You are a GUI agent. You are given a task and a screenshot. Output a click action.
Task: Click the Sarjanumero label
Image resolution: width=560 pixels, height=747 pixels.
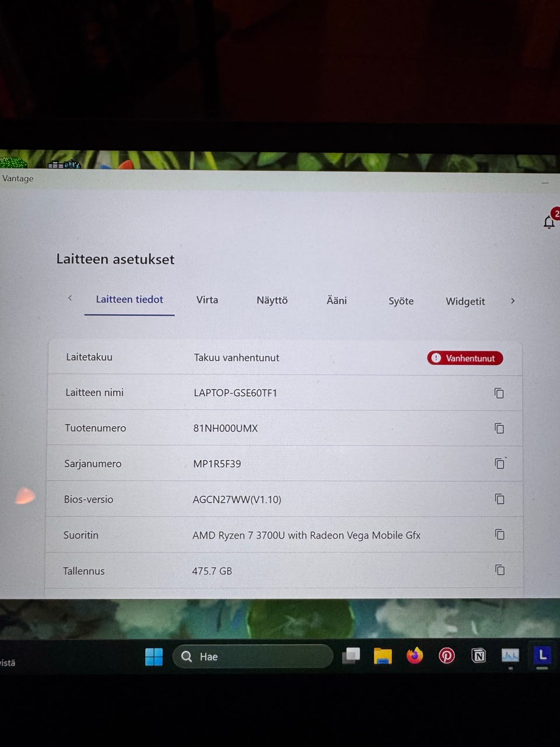(93, 464)
